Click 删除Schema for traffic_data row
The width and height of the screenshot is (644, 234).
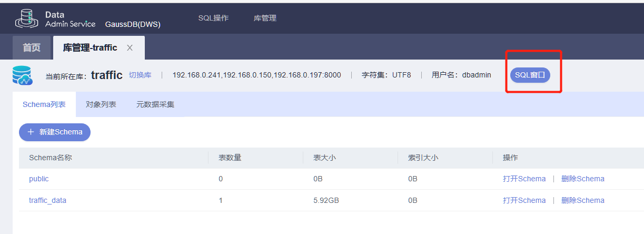click(583, 200)
